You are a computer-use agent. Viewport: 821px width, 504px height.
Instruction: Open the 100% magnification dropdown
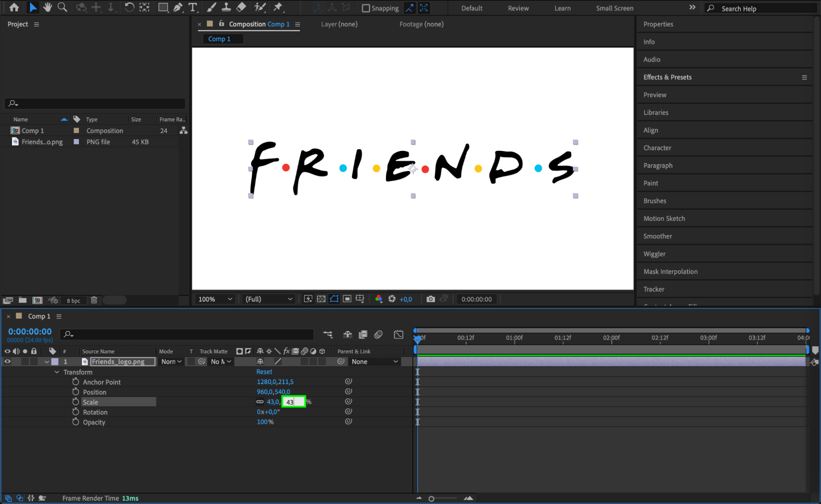215,299
